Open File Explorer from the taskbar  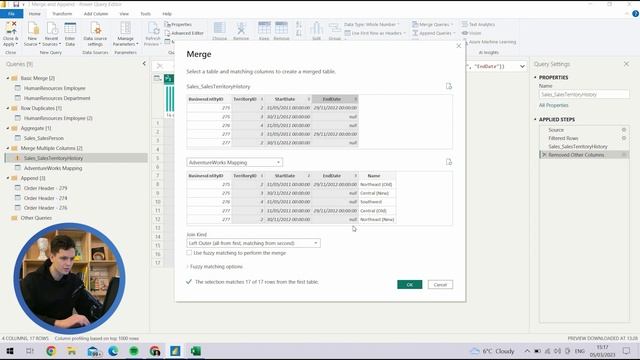click(72, 351)
